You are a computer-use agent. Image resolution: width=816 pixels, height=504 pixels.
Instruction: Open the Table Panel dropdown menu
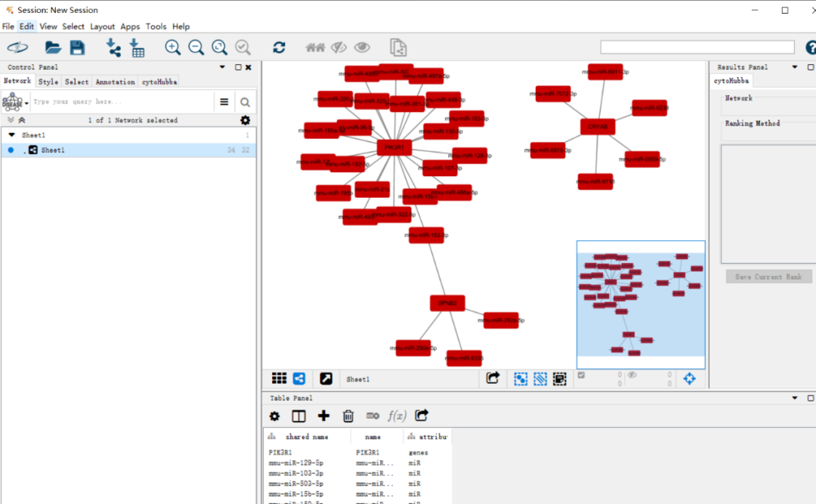793,397
